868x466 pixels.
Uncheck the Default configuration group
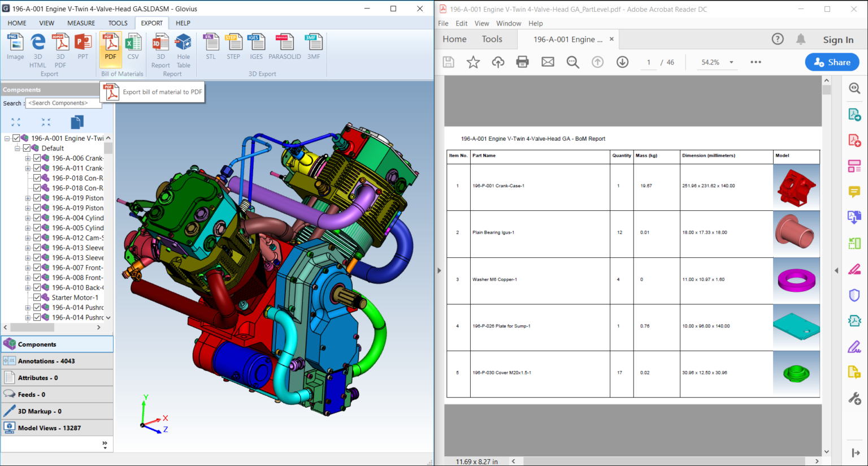coord(26,148)
